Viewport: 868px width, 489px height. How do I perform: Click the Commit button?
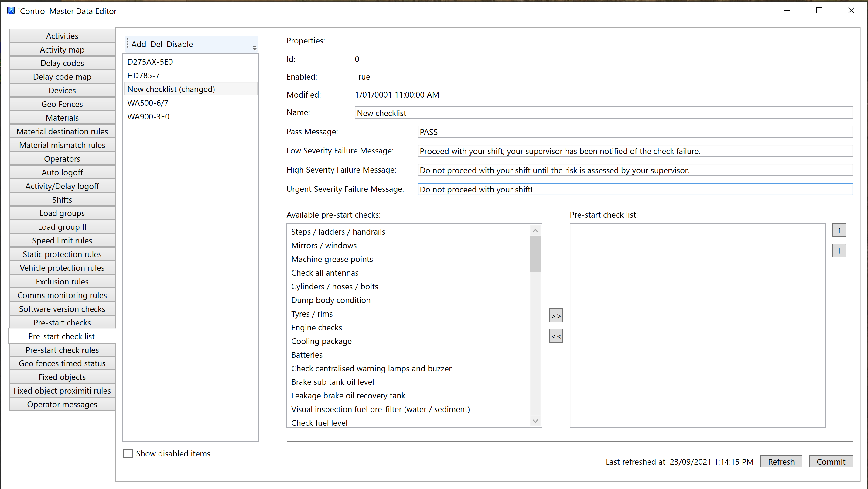(x=831, y=461)
